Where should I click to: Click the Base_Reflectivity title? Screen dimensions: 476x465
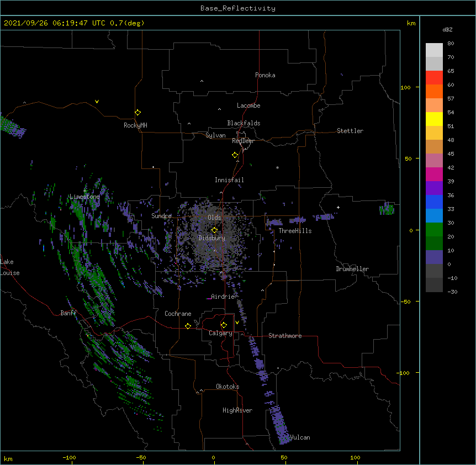pos(238,8)
